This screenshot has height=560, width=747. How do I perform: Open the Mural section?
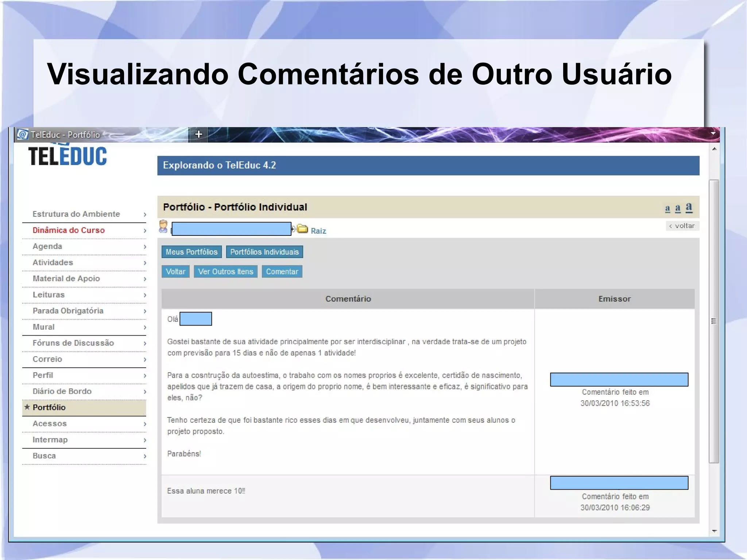coord(43,327)
